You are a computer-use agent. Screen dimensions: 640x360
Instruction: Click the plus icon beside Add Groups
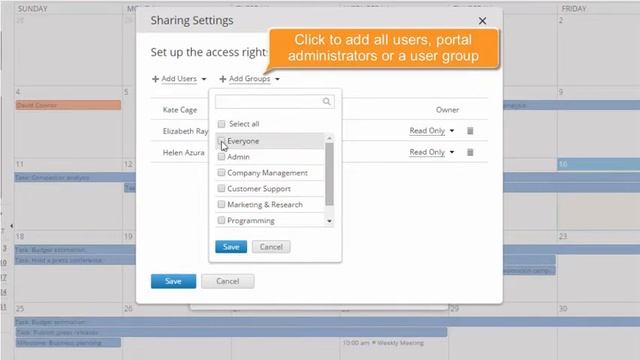coord(222,79)
